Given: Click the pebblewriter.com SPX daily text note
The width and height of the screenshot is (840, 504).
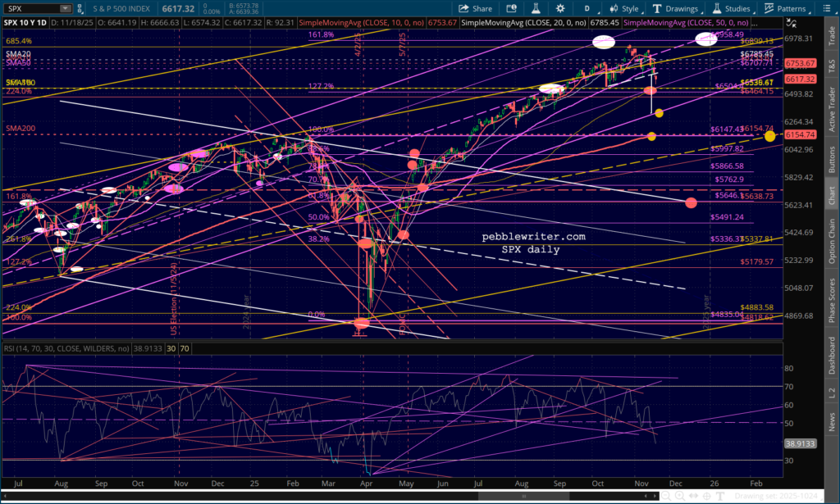Looking at the screenshot, I should pos(533,243).
